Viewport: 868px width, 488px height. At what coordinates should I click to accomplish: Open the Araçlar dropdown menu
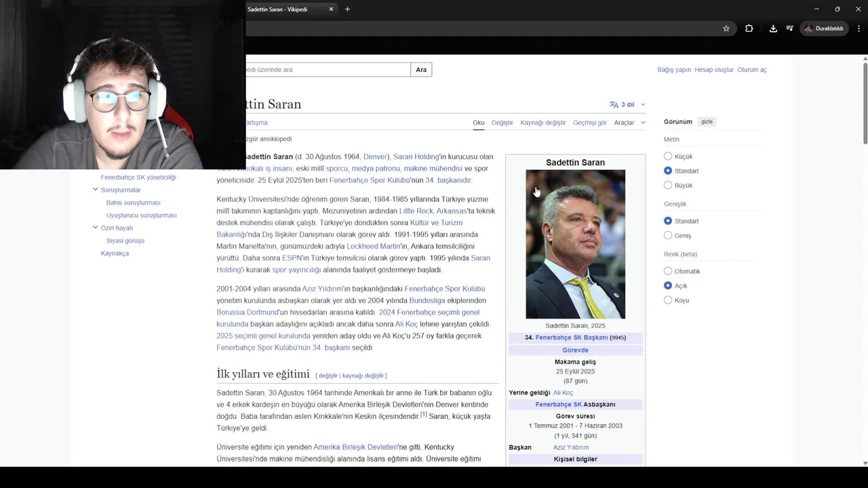pos(629,123)
